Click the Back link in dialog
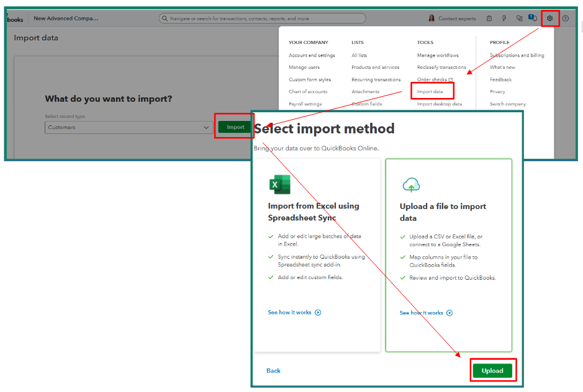The height and width of the screenshot is (392, 583). 273,371
